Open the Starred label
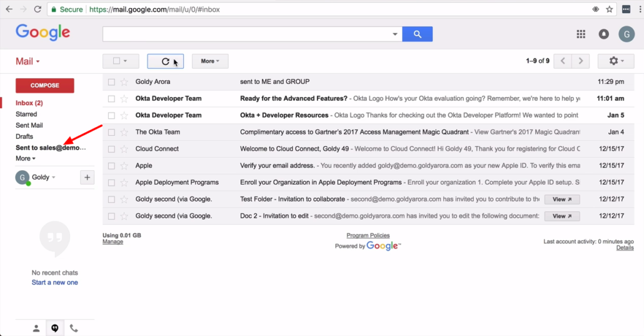This screenshot has width=644, height=336. point(26,114)
